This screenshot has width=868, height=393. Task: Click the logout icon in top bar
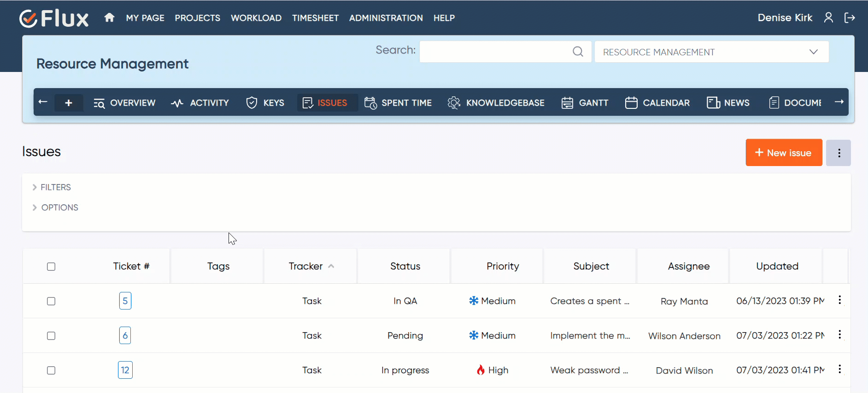tap(849, 18)
